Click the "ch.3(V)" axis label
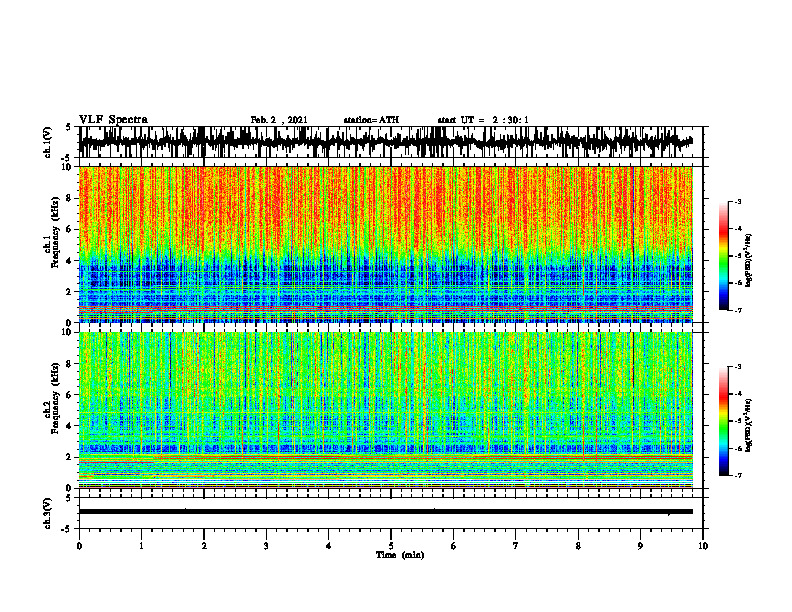792x612 pixels. (x=48, y=514)
